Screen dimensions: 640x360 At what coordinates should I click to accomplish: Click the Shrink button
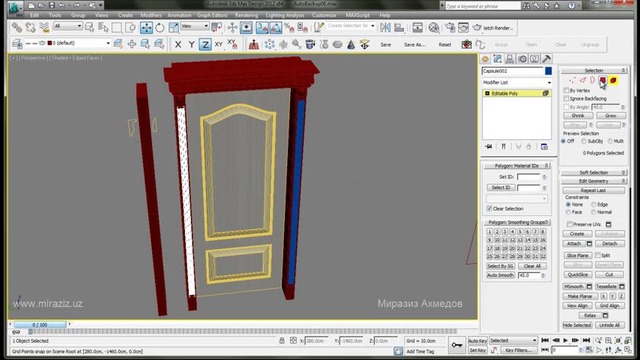[578, 116]
